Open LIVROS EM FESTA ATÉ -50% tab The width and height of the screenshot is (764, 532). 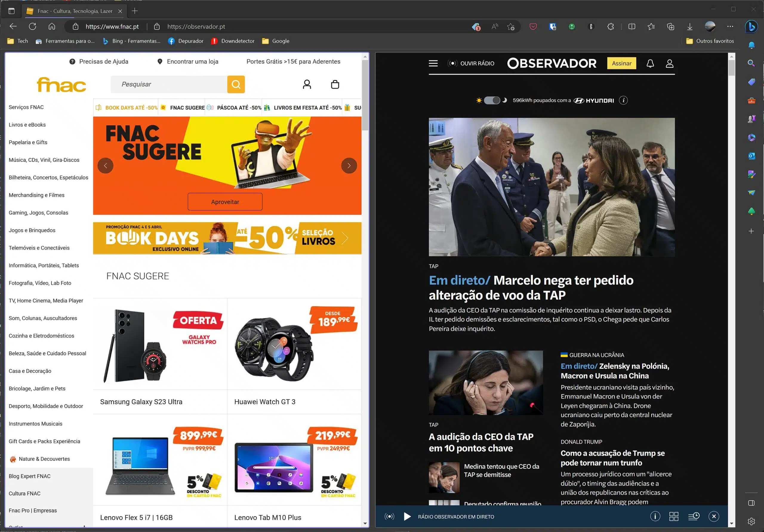tap(303, 107)
